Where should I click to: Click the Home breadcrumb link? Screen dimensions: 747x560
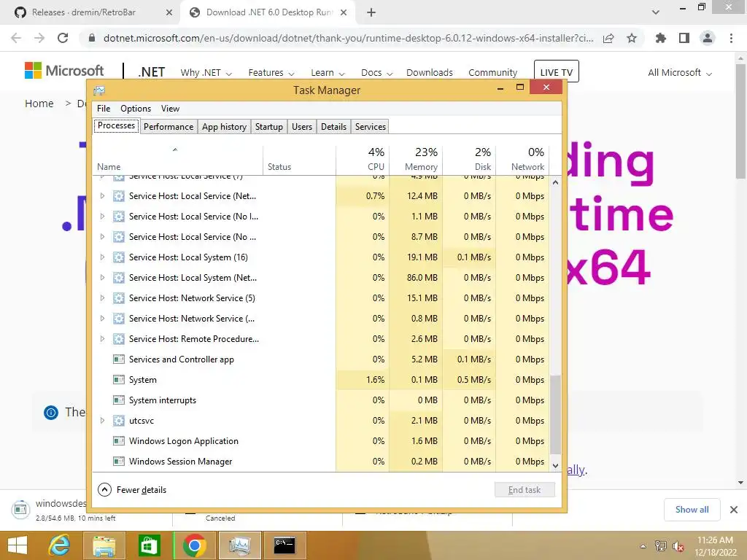coord(39,104)
